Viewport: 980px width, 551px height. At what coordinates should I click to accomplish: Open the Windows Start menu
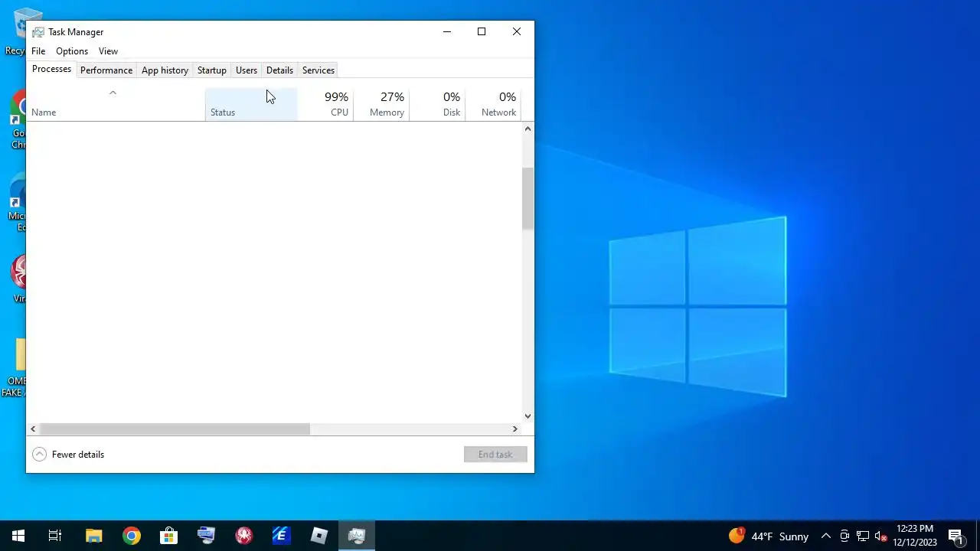tap(18, 536)
